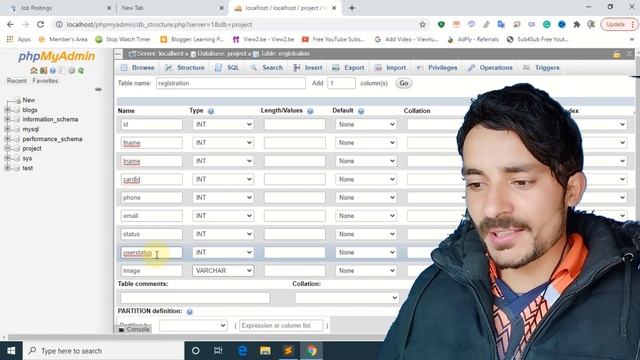Open Type dropdown for the phone column
The image size is (640, 360).
click(x=223, y=198)
